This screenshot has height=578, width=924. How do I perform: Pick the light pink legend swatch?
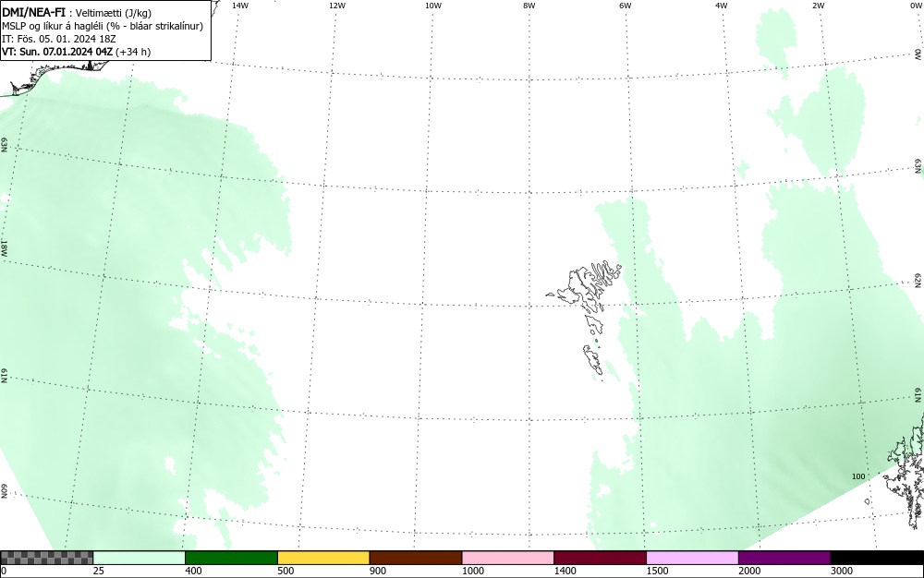pos(508,558)
